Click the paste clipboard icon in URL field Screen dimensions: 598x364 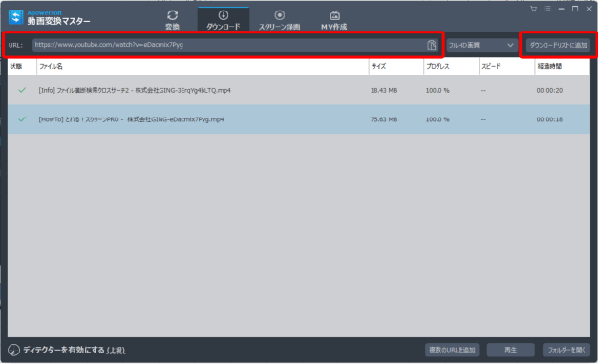coord(432,45)
